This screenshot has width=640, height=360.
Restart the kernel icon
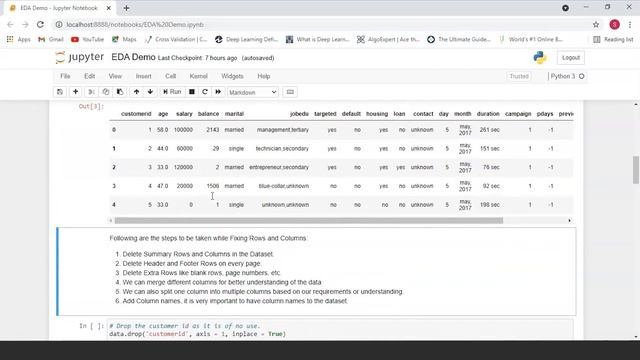[x=205, y=92]
